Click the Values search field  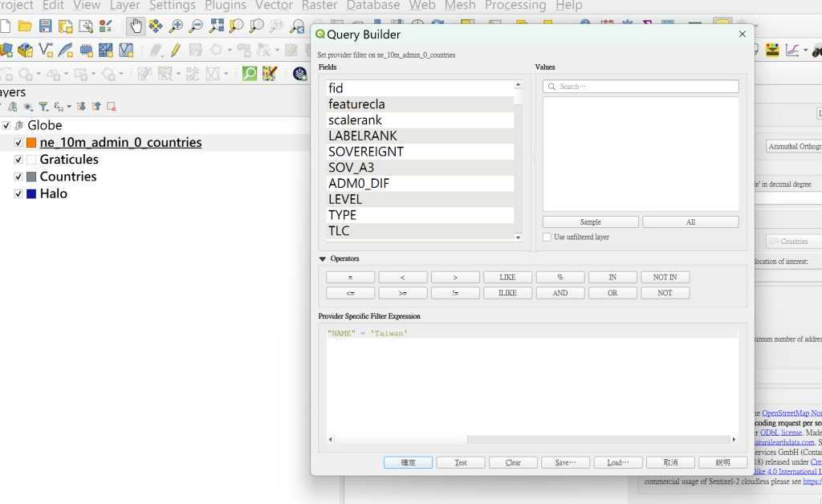(641, 87)
